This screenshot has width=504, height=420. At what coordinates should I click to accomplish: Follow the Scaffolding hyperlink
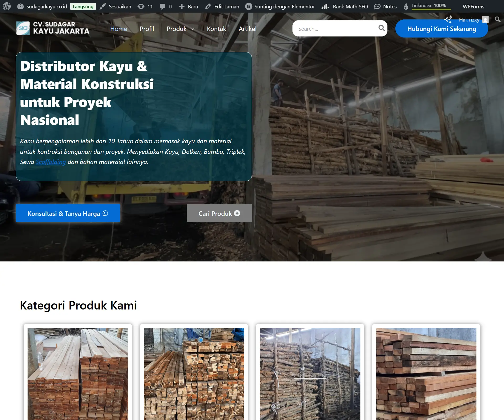coord(51,162)
